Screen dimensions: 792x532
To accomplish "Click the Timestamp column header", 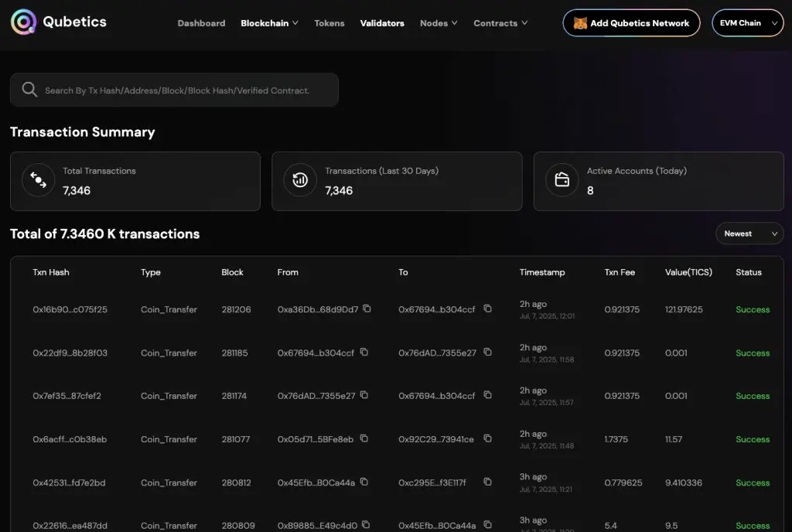I will coord(542,272).
